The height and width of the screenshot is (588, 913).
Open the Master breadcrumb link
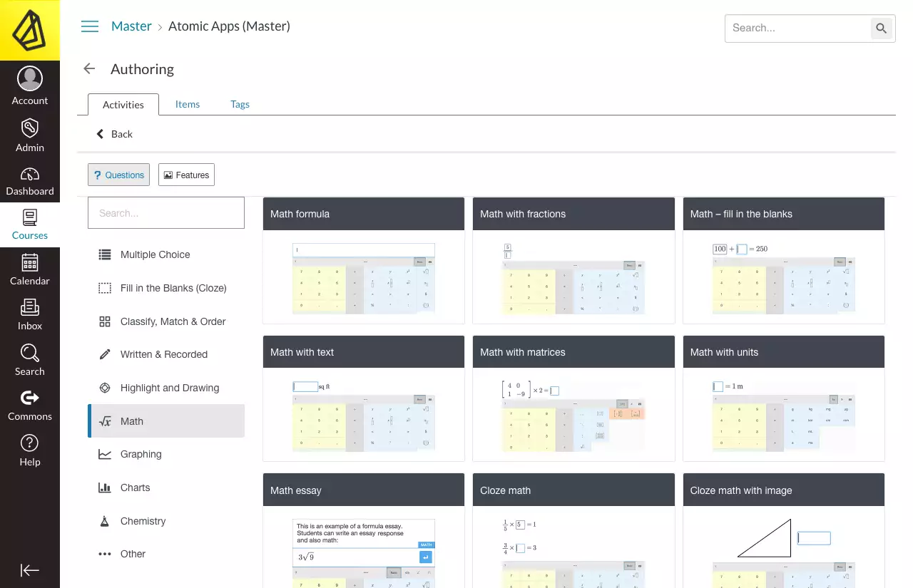click(x=131, y=26)
